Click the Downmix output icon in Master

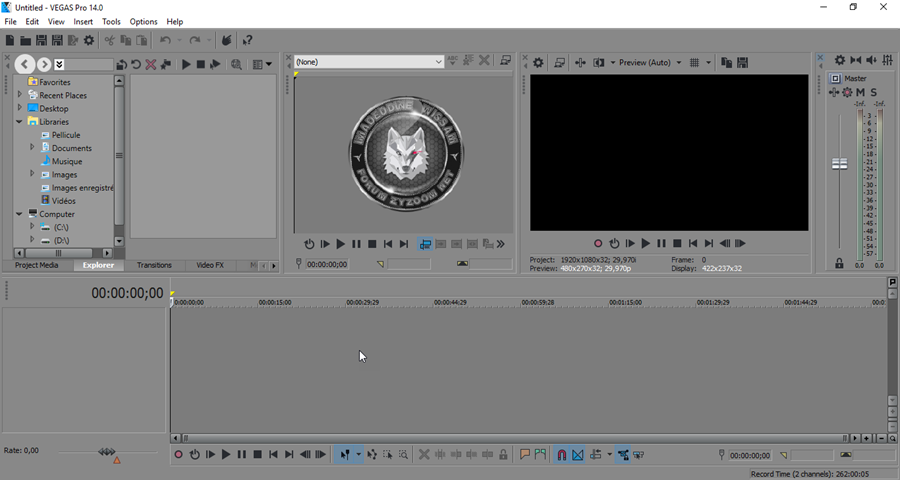[x=856, y=60]
